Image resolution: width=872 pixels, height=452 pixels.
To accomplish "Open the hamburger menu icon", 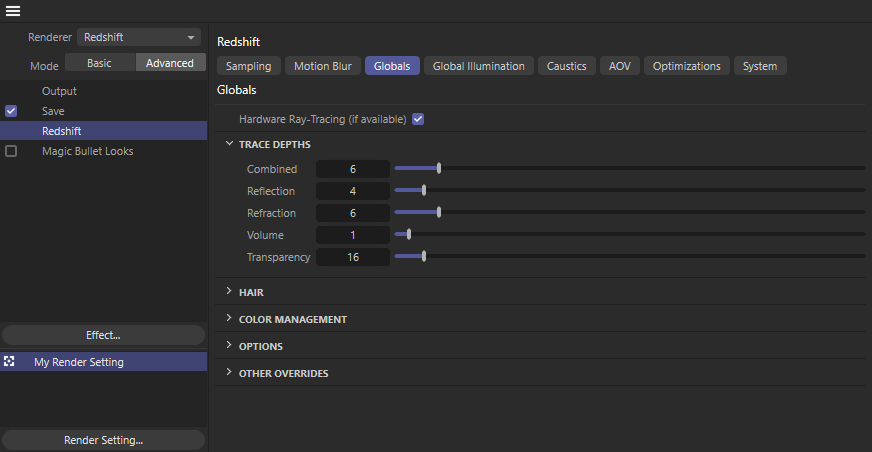I will click(13, 11).
